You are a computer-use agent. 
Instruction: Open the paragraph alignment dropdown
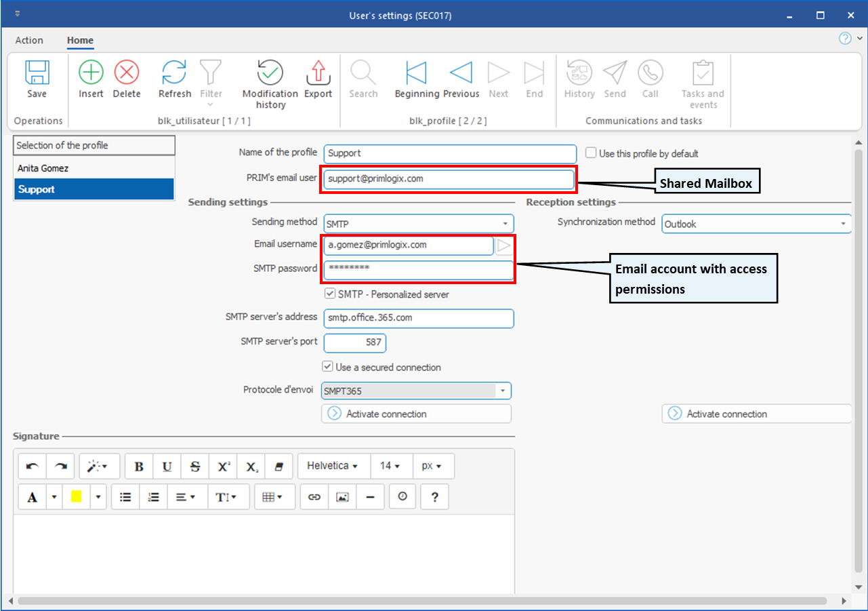pos(186,497)
